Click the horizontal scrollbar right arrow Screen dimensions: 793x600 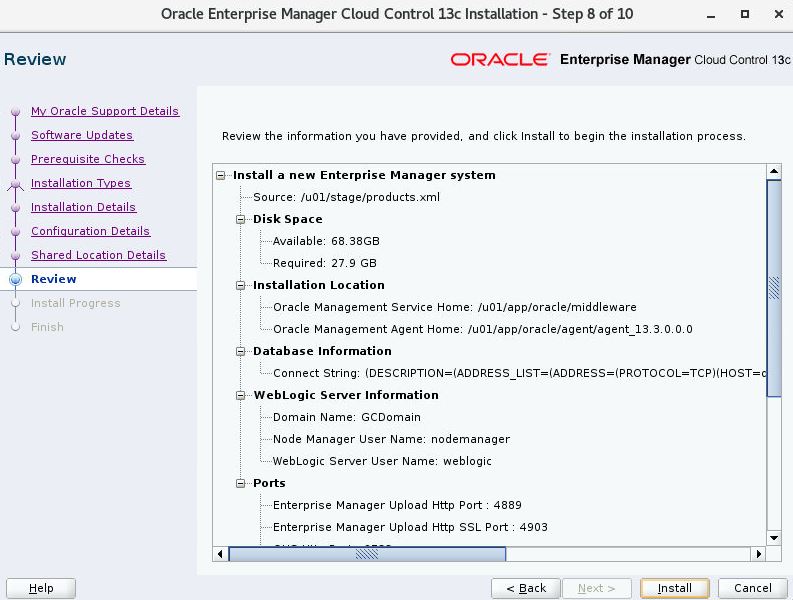[x=759, y=554]
